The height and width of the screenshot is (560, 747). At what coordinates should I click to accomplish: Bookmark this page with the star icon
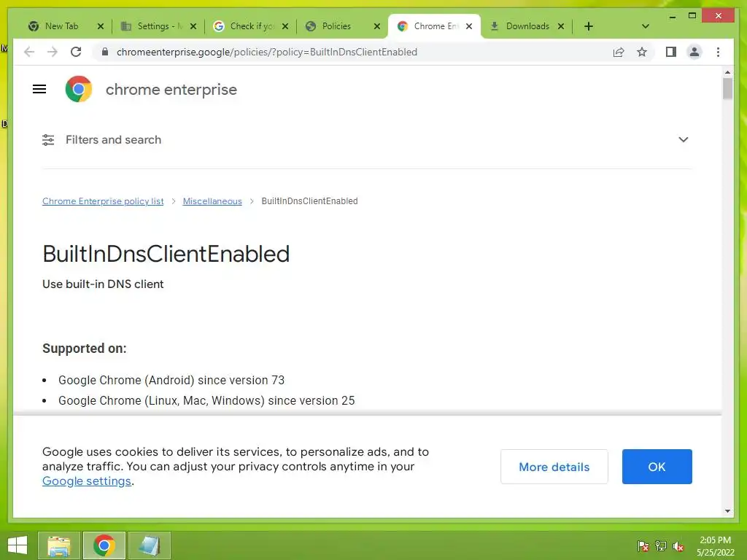tap(642, 52)
